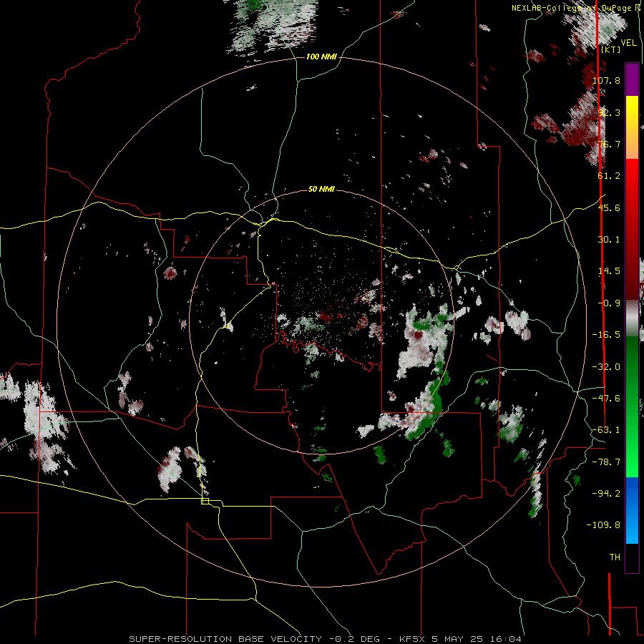Image resolution: width=644 pixels, height=644 pixels.
Task: Click the -63.1 velocity scale value
Action: (x=606, y=430)
